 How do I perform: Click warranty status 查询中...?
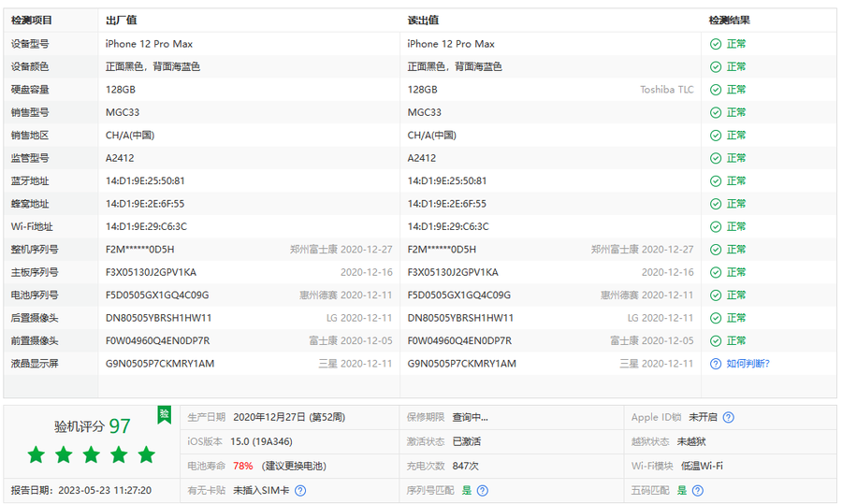(470, 417)
